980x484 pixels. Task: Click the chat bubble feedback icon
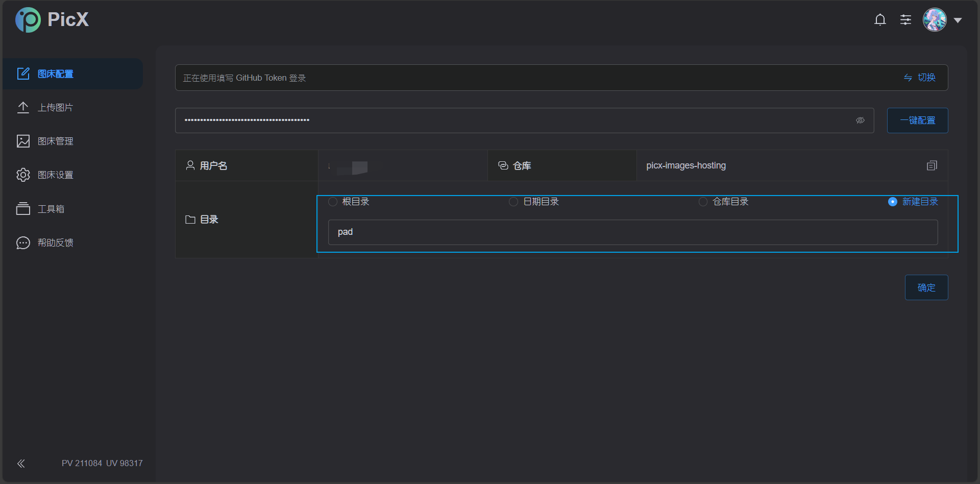coord(23,243)
